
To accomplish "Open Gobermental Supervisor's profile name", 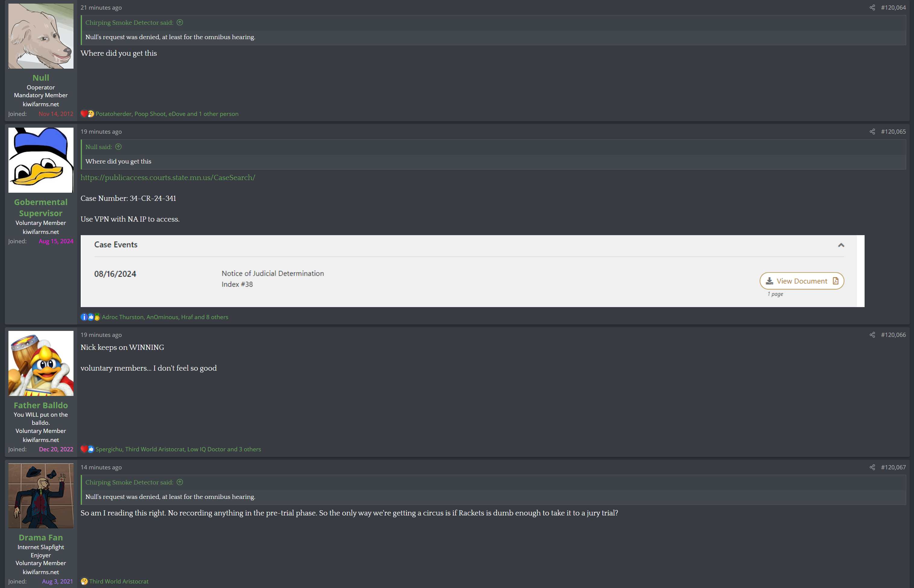I will pyautogui.click(x=41, y=208).
